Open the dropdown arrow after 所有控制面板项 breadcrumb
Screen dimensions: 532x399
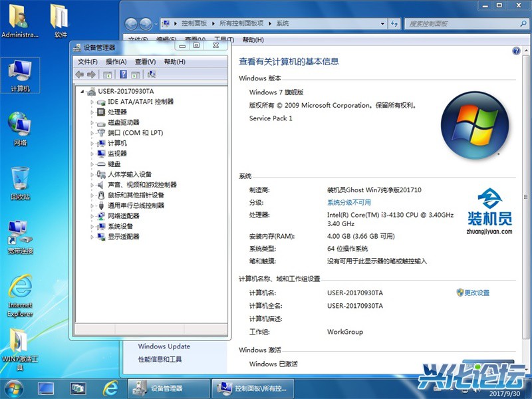point(270,24)
